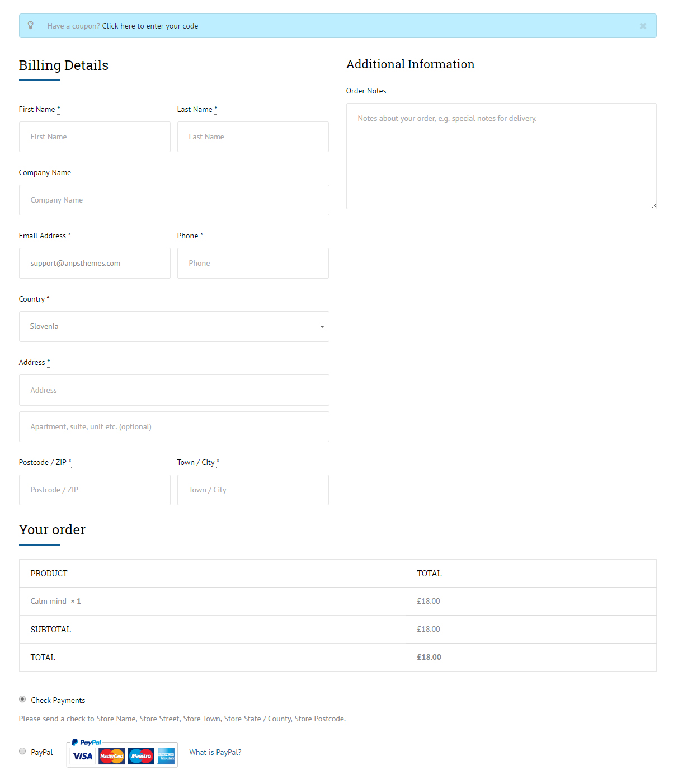Open the Country dropdown showing Slovenia
Screen dimensions: 678x784
[x=174, y=326]
